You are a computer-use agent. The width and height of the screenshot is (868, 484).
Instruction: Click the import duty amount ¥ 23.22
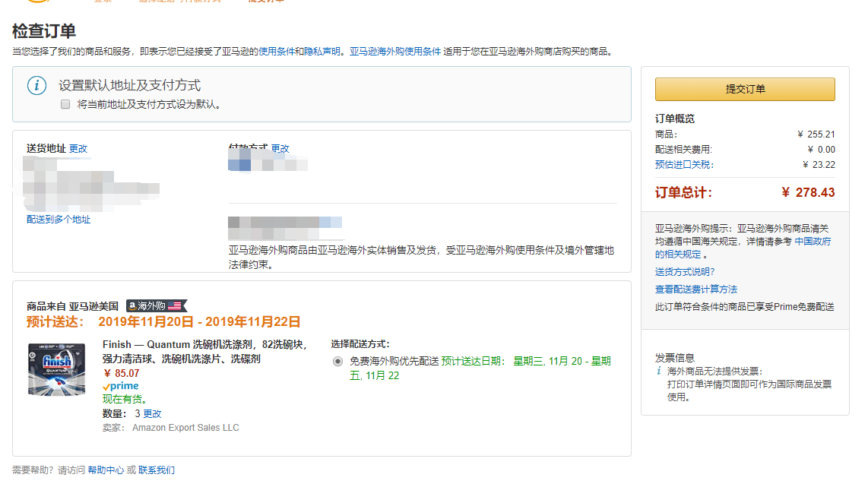tap(819, 165)
